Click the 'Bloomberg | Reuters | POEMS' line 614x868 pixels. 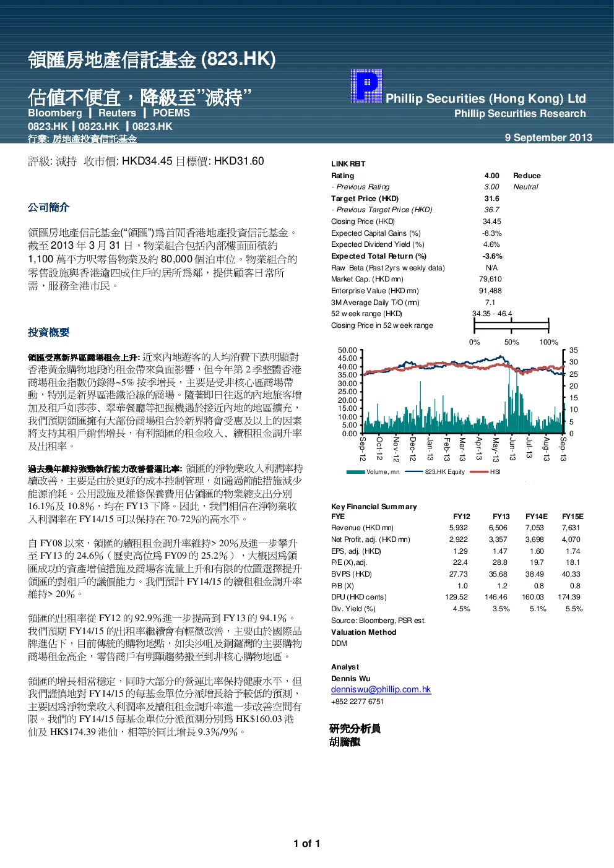tap(109, 113)
